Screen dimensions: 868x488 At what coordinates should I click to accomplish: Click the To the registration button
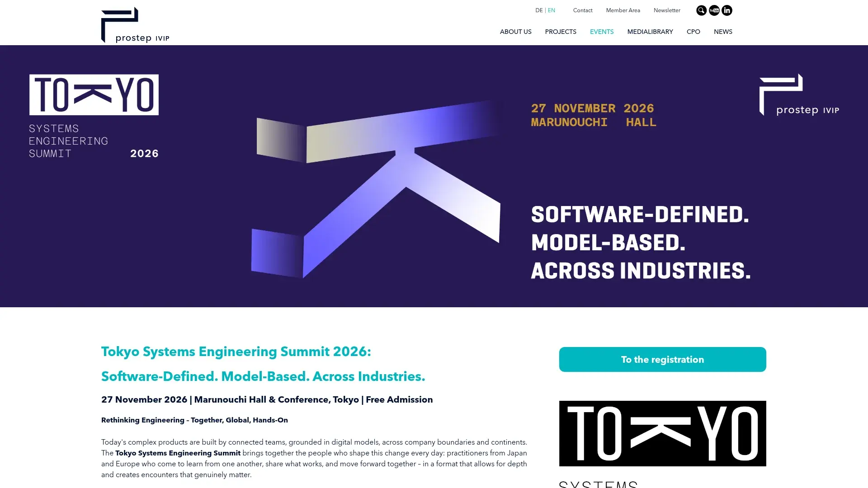[662, 359]
